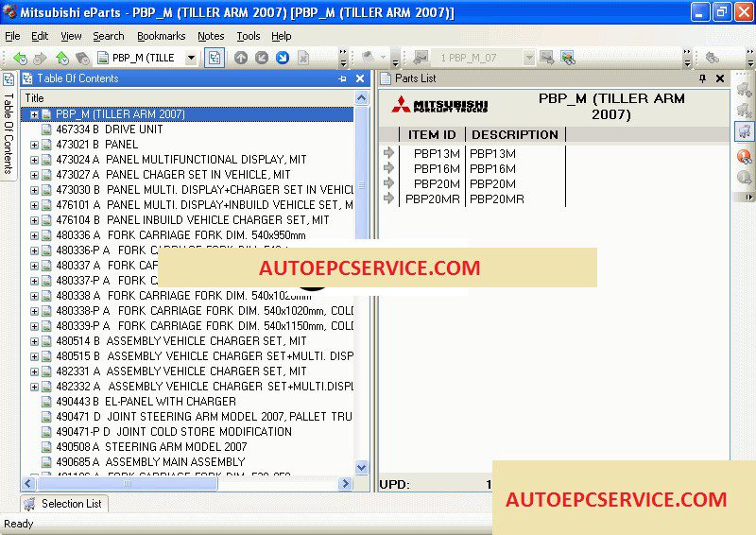Open the Search menu
Image resolution: width=756 pixels, height=535 pixels.
[109, 36]
